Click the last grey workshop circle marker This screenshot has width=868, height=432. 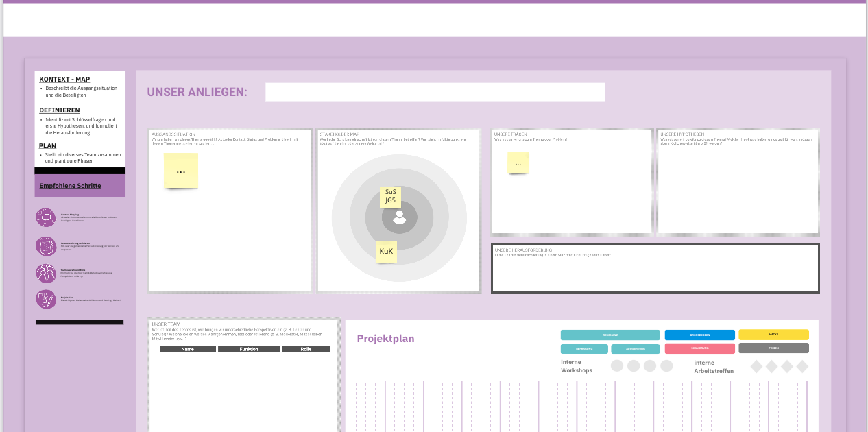[x=666, y=366]
